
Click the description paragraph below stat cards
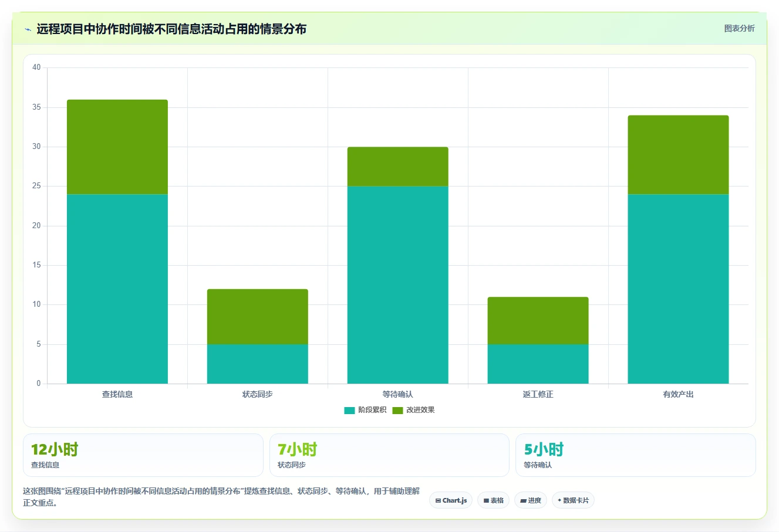pos(221,497)
